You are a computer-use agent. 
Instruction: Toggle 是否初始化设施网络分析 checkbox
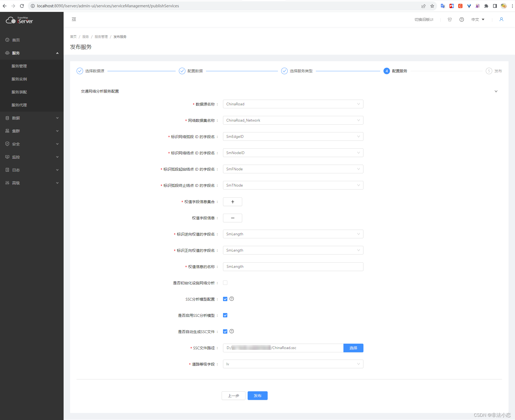pyautogui.click(x=225, y=283)
